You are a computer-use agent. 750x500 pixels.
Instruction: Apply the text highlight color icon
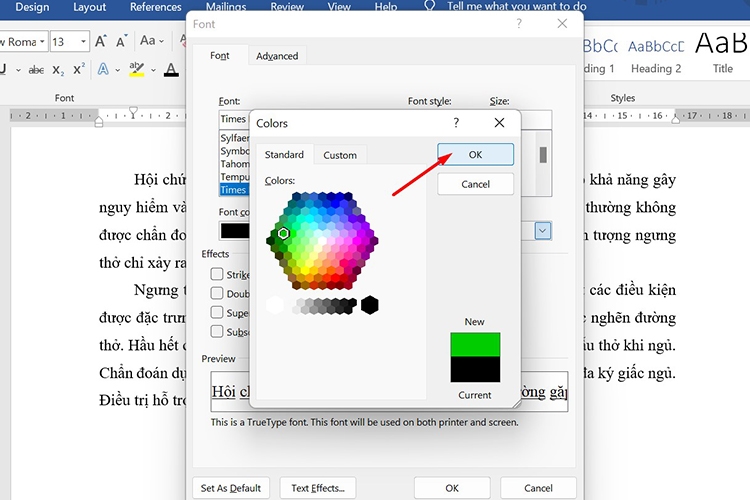pos(136,70)
